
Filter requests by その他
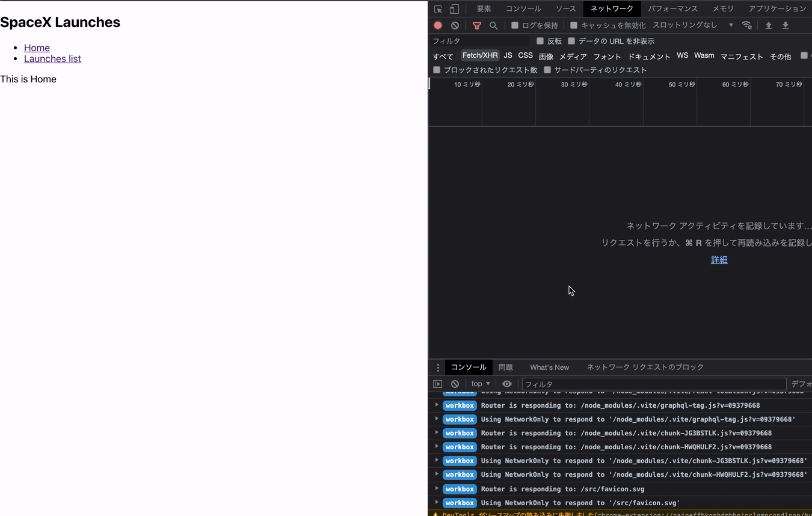[780, 56]
